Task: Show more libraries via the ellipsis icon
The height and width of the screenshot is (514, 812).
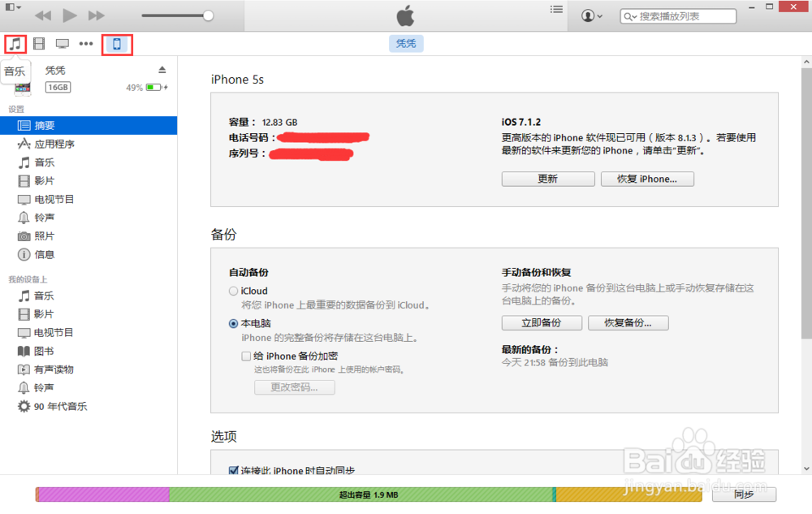Action: pos(86,44)
